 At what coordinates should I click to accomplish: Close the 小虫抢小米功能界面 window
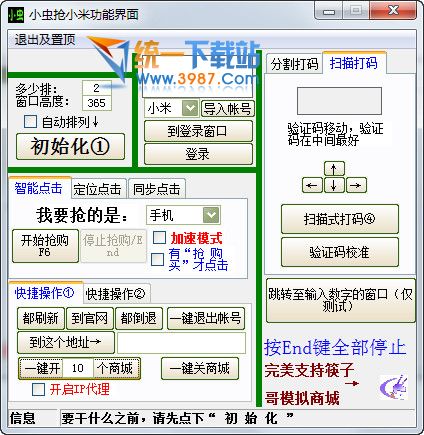click(394, 11)
